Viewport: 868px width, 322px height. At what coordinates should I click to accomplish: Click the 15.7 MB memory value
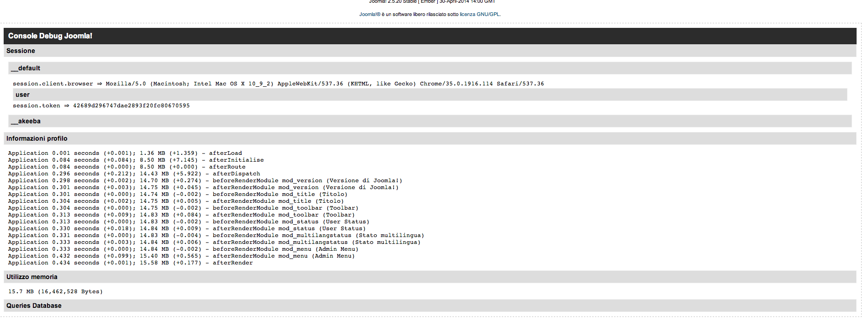(55, 291)
